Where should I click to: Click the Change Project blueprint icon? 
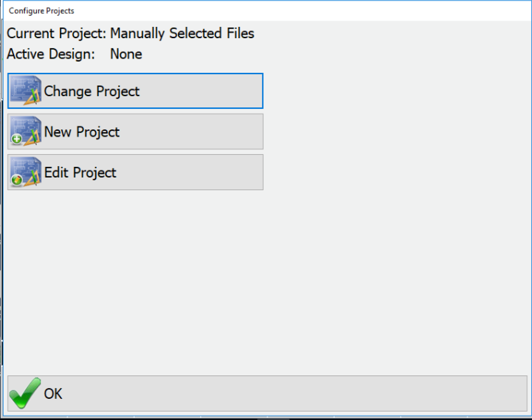(x=25, y=91)
